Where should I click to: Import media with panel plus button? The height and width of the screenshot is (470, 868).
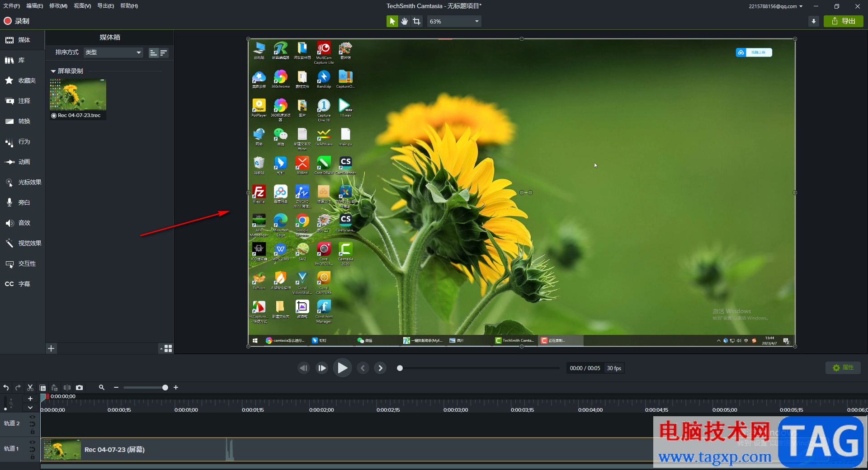(x=51, y=348)
